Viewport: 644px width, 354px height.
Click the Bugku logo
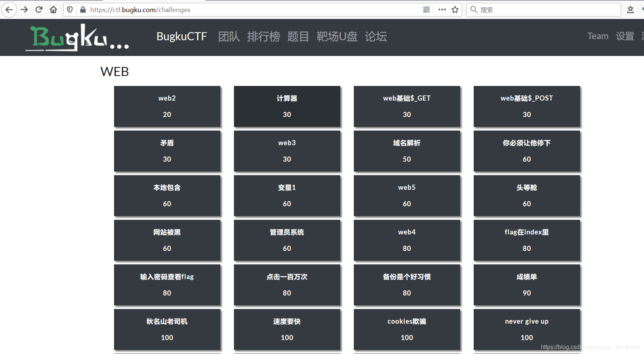point(77,37)
